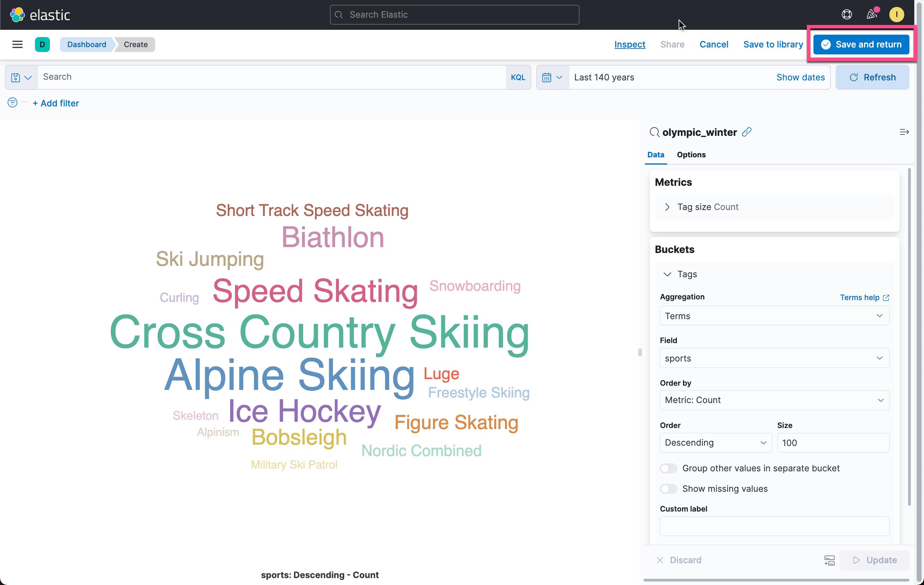The image size is (924, 585).
Task: Click the Ski Jumping tag
Action: pyautogui.click(x=210, y=259)
